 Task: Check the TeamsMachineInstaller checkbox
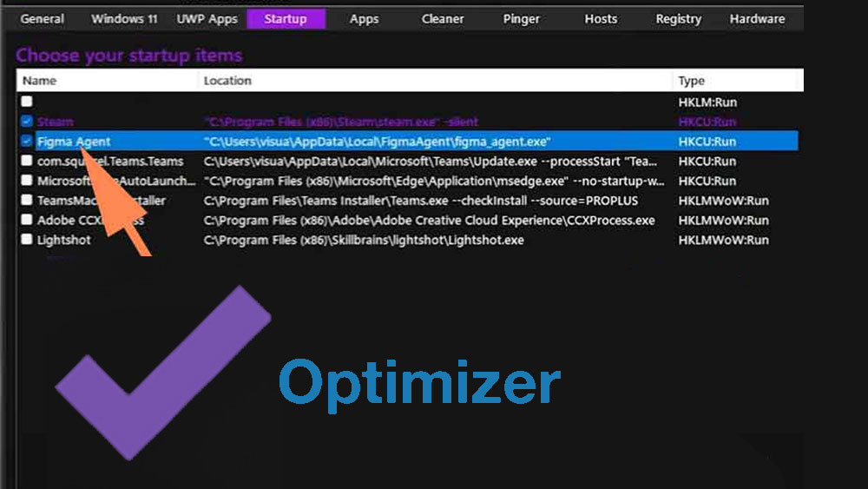[27, 200]
